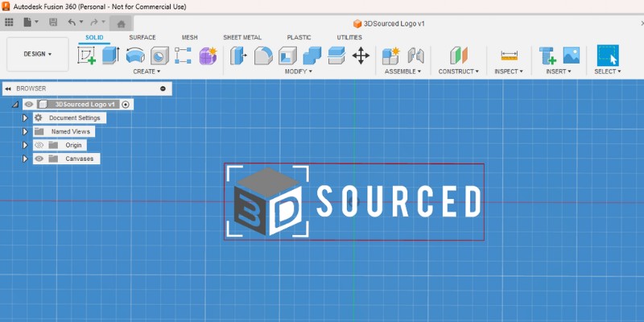
Task: Activate the 3DSourced Logo v1 radio button
Action: pos(126,105)
